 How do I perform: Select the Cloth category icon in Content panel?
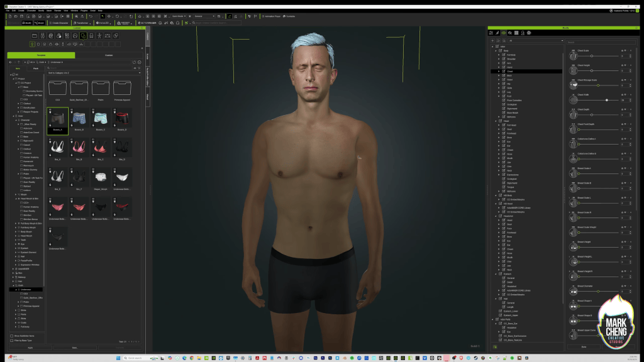(x=83, y=36)
